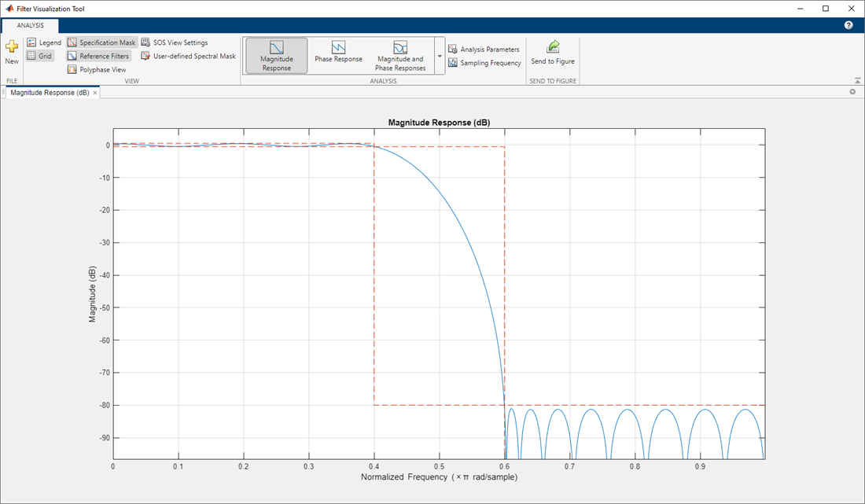
Task: Select Magnitude and Phase Responses analysis
Action: tap(400, 55)
